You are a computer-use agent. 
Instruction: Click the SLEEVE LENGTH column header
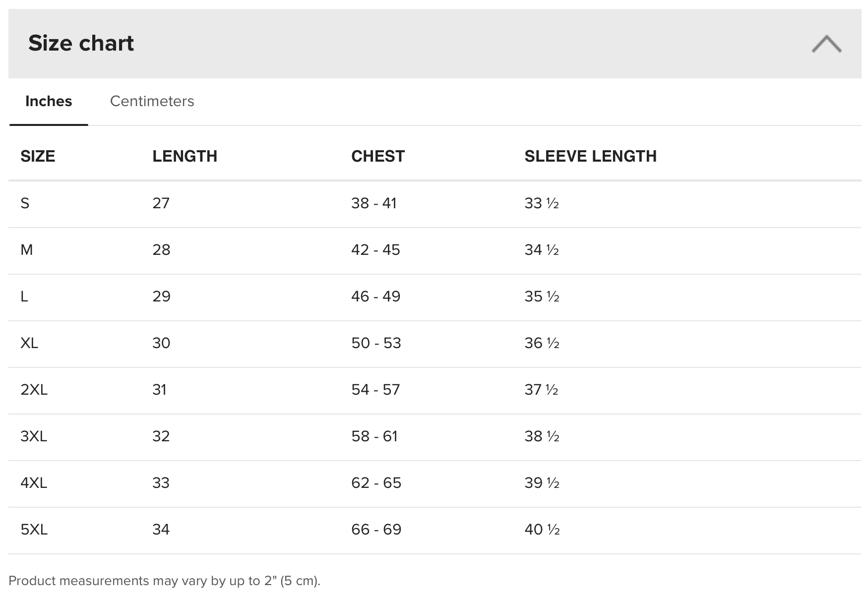590,156
